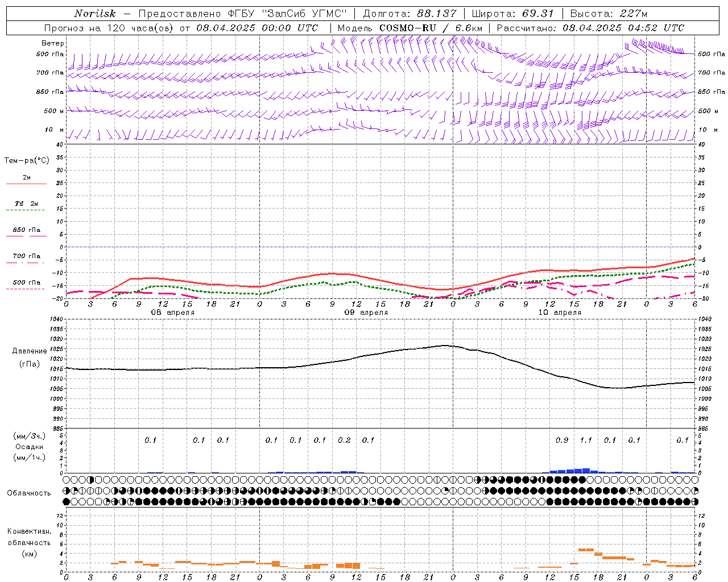Click the "Широта: 69.31" header value
The image size is (728, 582).
click(513, 14)
